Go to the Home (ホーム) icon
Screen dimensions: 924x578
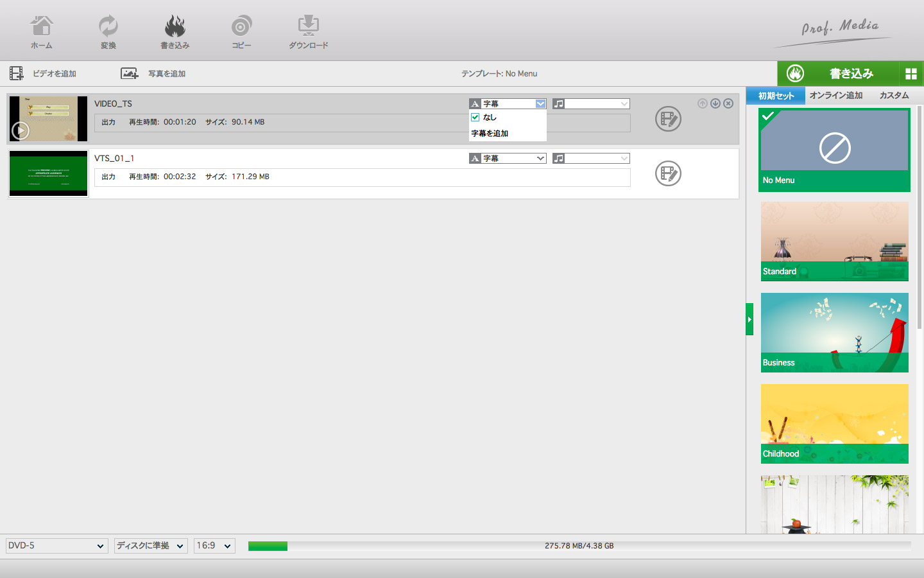(x=42, y=32)
